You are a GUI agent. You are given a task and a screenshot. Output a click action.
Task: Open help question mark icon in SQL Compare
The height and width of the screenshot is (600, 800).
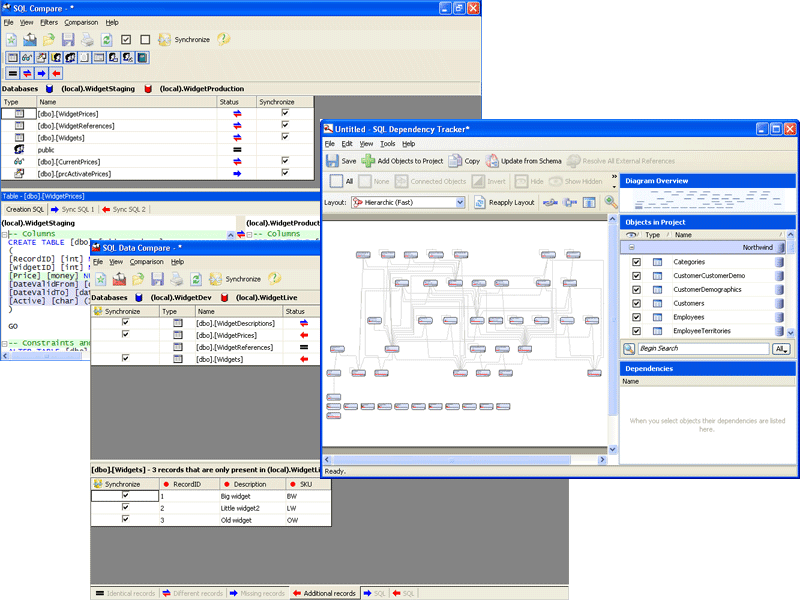[x=223, y=39]
